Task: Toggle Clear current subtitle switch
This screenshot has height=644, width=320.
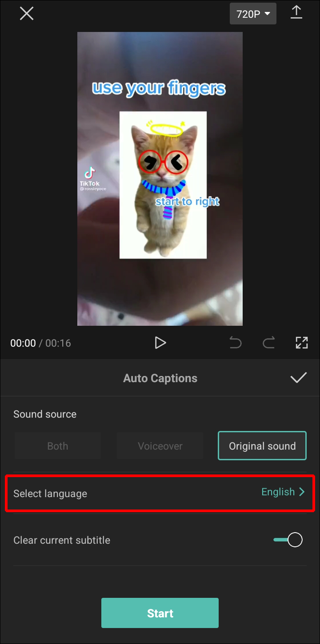Action: 288,540
